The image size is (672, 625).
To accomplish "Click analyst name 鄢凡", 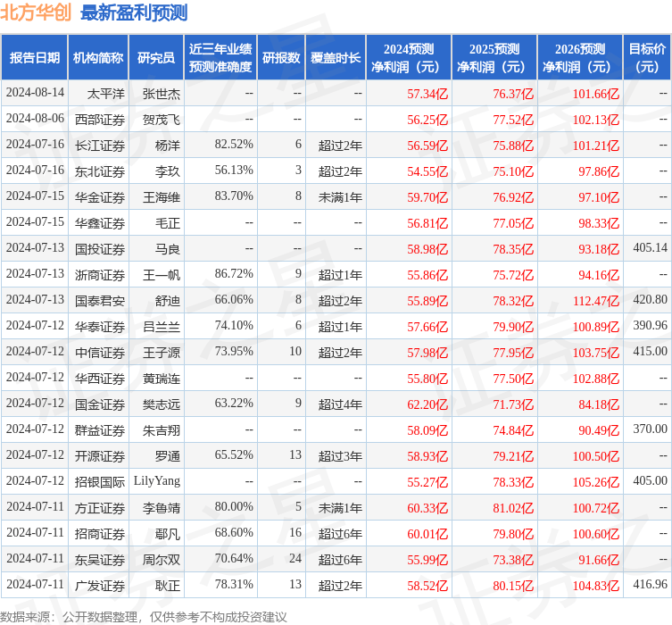I will pyautogui.click(x=168, y=534).
